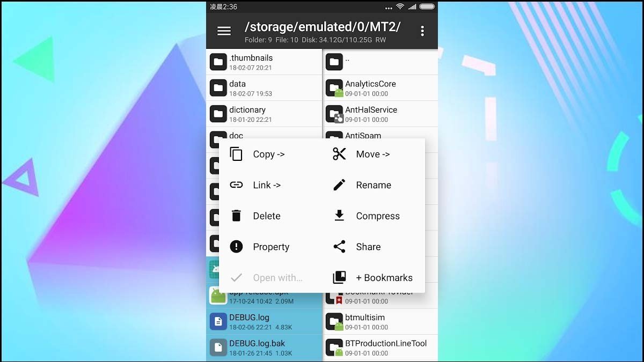Click the Bookmarks icon
This screenshot has height=362, width=644.
[x=339, y=278]
